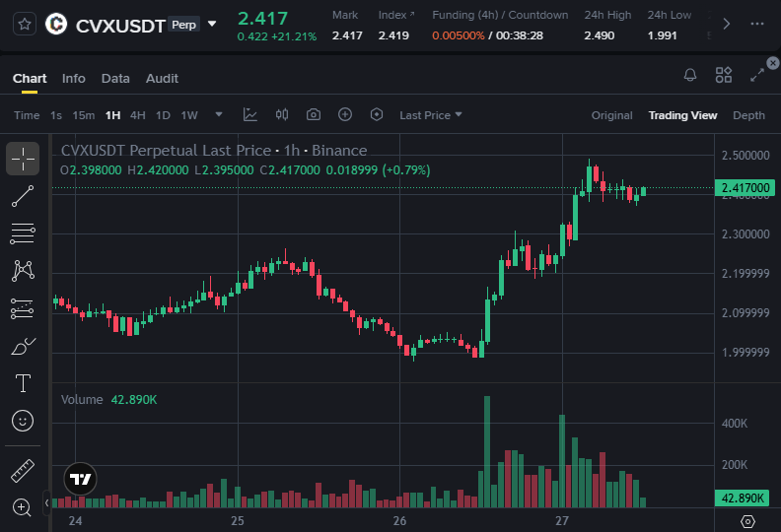The height and width of the screenshot is (532, 781).
Task: Click the Mark price value 2.417
Action: point(347,35)
